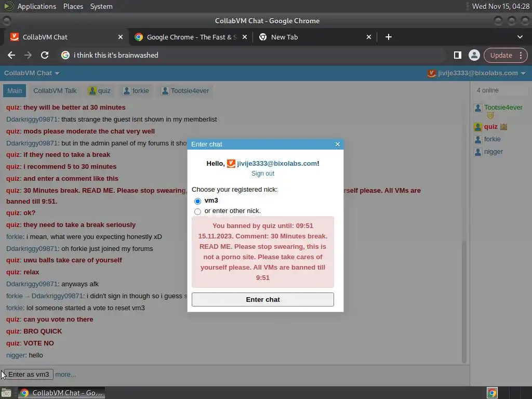The height and width of the screenshot is (399, 532).
Task: Click the show desktop icon in bottom panel
Action: [x=6, y=393]
